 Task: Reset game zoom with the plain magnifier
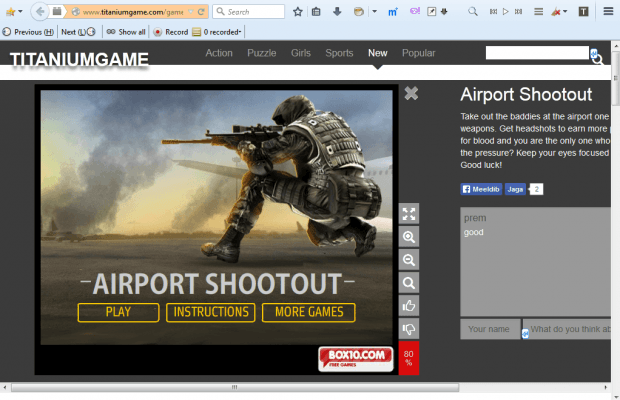pos(409,283)
